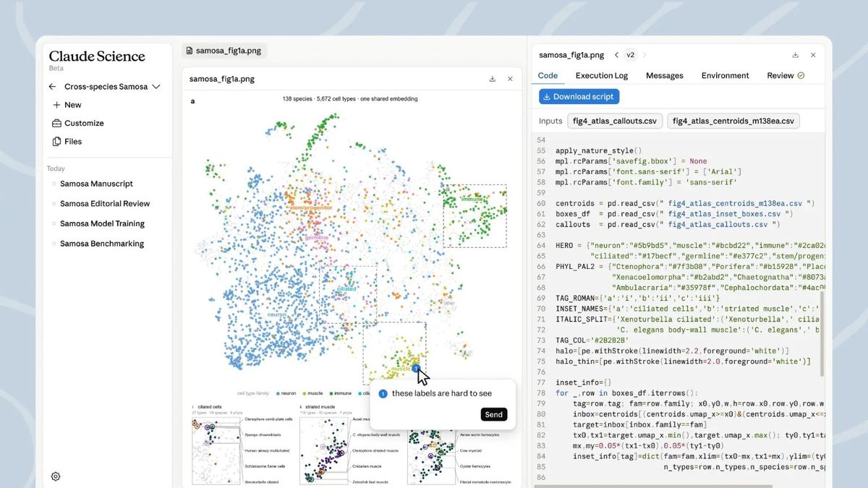Open the Samosa Editorial Review conversation
Image resolution: width=868 pixels, height=488 pixels.
tap(105, 204)
